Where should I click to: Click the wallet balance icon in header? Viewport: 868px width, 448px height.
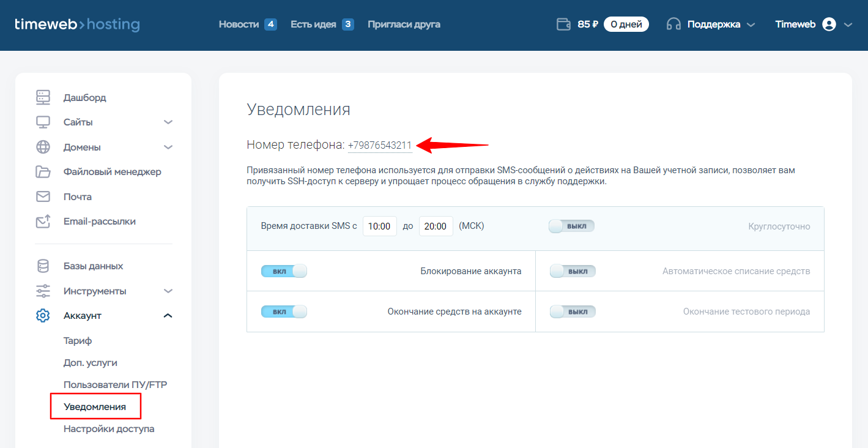pos(563,24)
